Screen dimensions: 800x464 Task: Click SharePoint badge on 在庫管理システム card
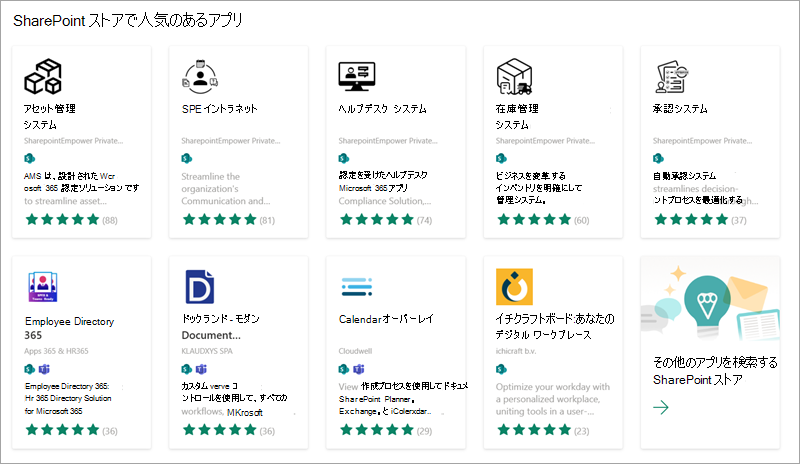501,158
